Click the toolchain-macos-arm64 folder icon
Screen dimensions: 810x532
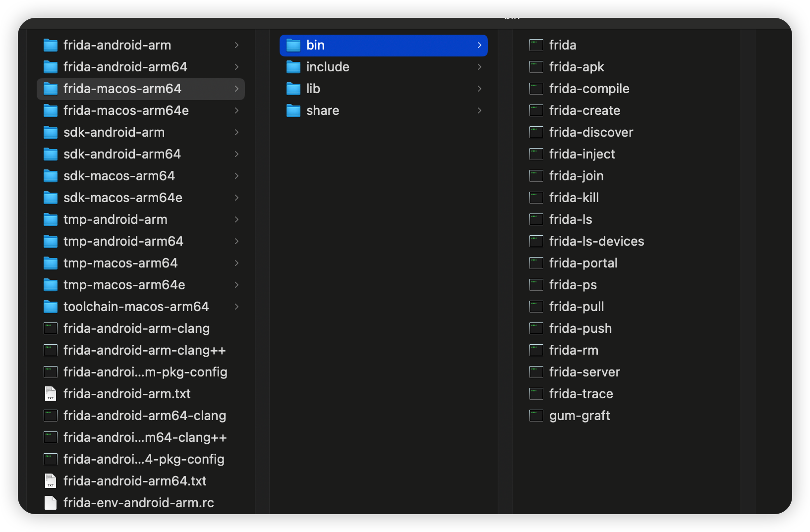51,307
